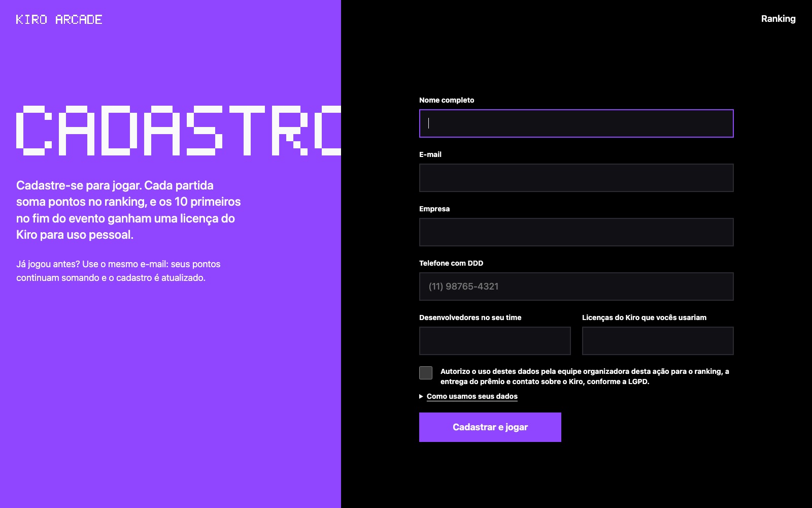The width and height of the screenshot is (812, 508).
Task: Click the 'Já jogou antes?' note text
Action: 118,271
